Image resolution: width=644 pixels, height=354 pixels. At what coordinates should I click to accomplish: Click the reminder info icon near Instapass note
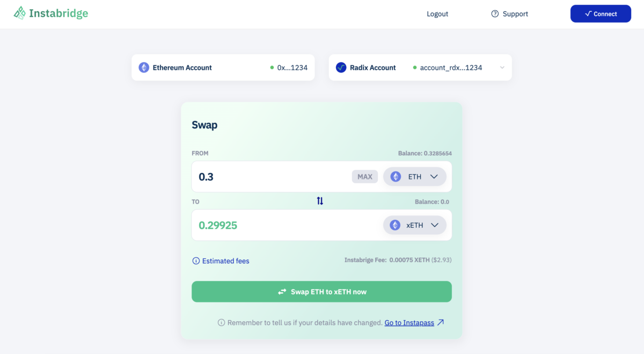[x=221, y=323]
